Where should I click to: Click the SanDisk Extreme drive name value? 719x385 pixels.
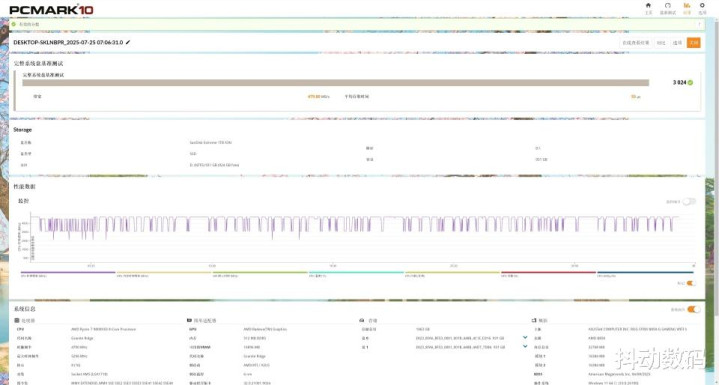click(x=210, y=143)
